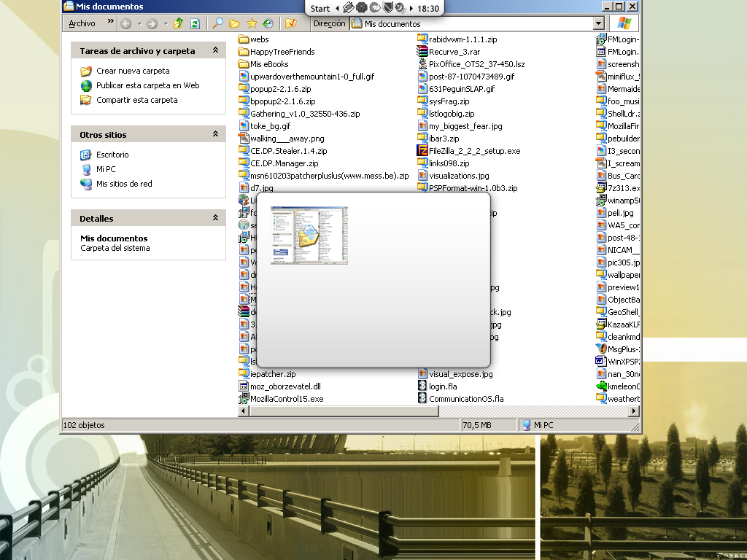This screenshot has height=560, width=747.
Task: Select the file named visual_expose.jpg
Action: (461, 374)
